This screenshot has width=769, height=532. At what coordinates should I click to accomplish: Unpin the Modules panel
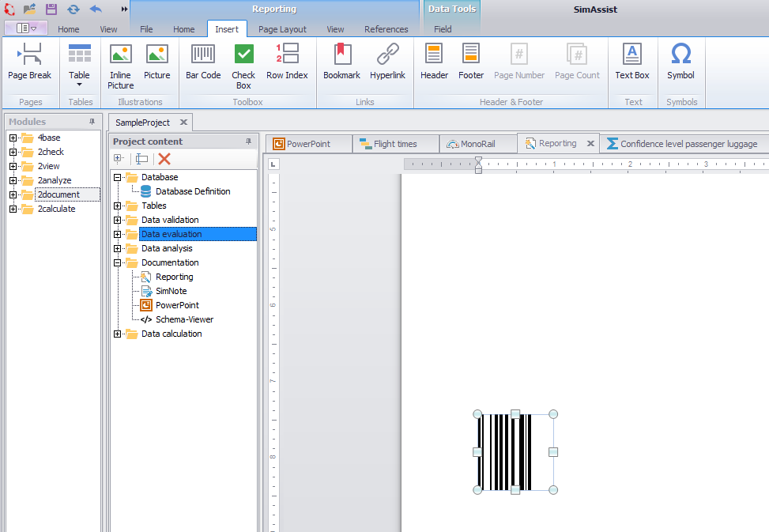click(92, 122)
